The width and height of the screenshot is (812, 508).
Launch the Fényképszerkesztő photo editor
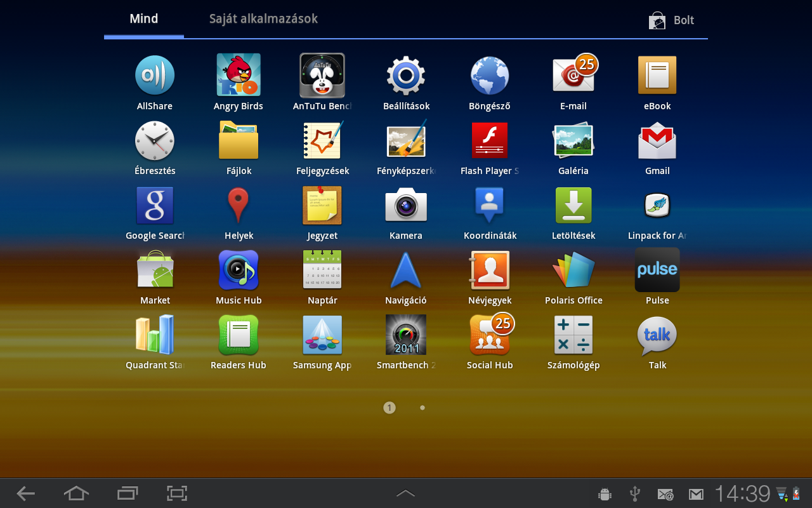(406, 140)
